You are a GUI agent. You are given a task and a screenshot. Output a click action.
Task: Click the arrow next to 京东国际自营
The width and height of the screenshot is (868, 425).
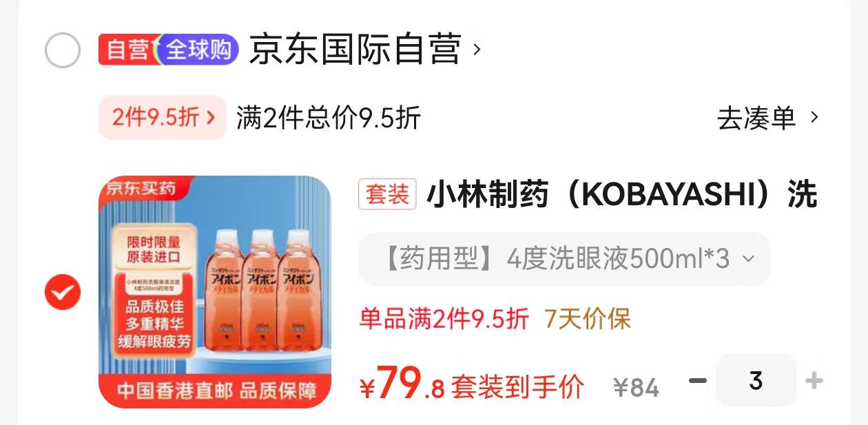(x=477, y=50)
